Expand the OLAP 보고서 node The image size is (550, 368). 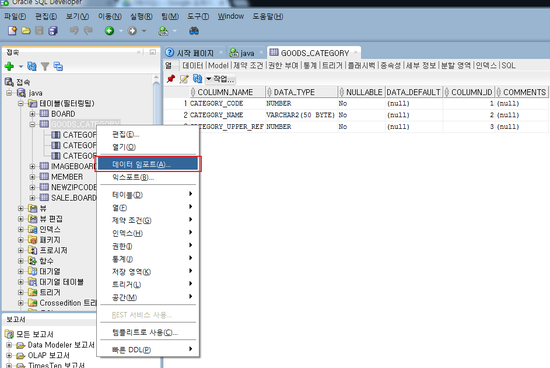point(9,355)
